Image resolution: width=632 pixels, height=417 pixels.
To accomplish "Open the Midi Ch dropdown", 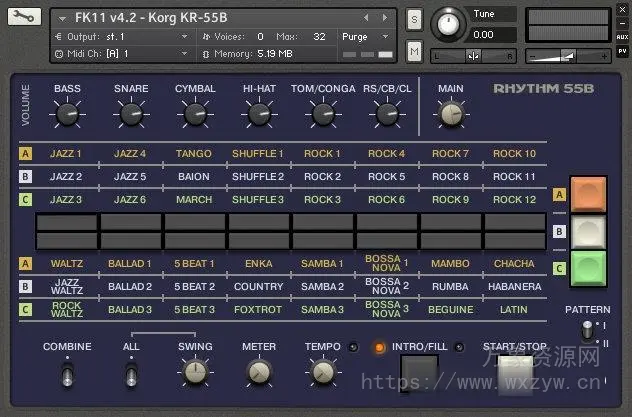I will click(122, 54).
